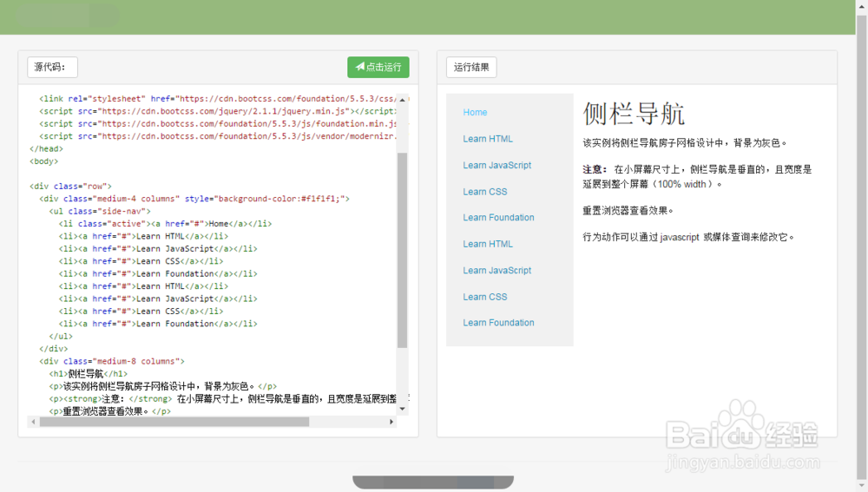Click the code editor scroll-up arrow

point(403,100)
